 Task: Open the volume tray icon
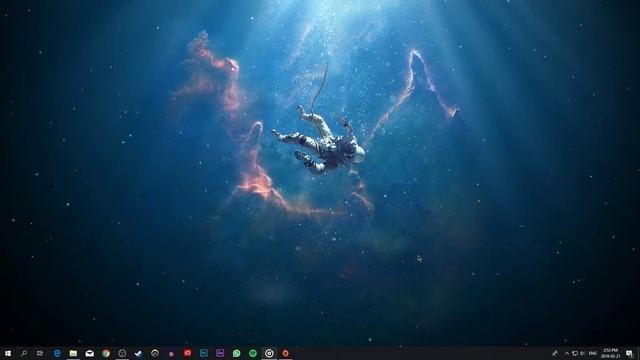coord(583,353)
